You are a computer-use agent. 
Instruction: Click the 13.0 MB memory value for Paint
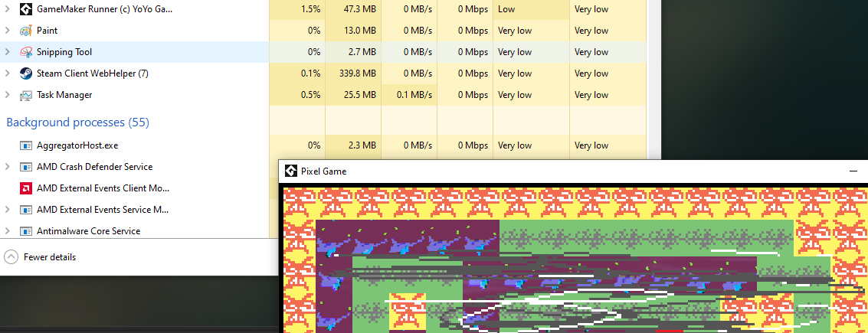(x=360, y=31)
